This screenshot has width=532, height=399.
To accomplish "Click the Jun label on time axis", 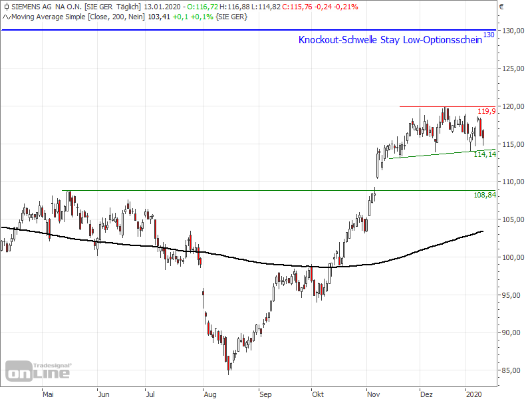I will click(x=104, y=394).
